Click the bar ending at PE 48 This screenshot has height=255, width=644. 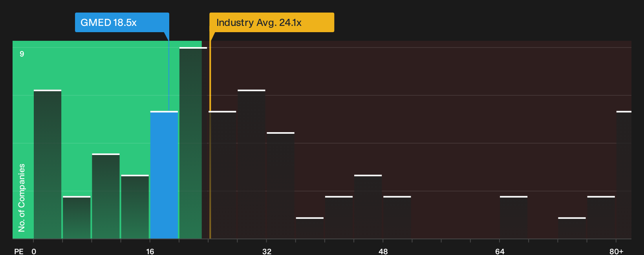tap(368, 207)
